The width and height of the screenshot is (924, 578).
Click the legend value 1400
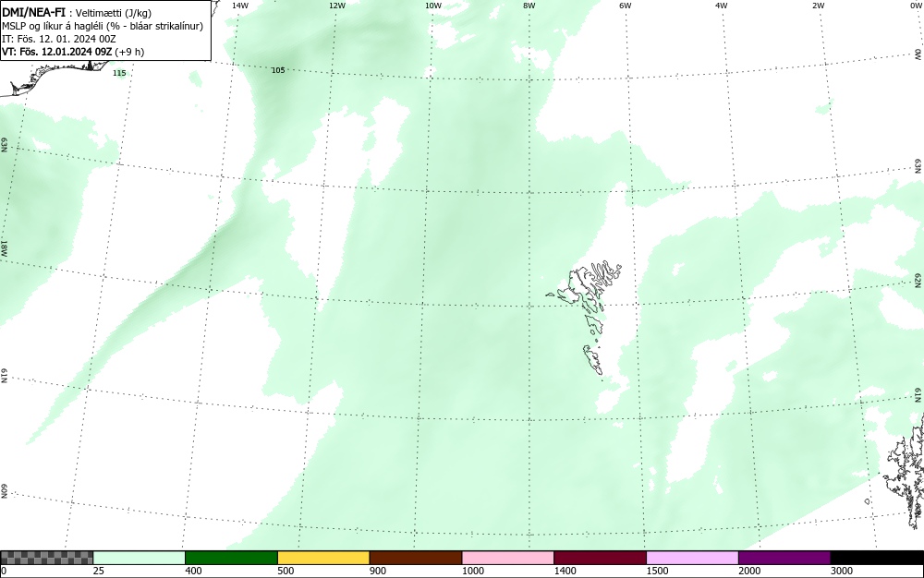565,571
